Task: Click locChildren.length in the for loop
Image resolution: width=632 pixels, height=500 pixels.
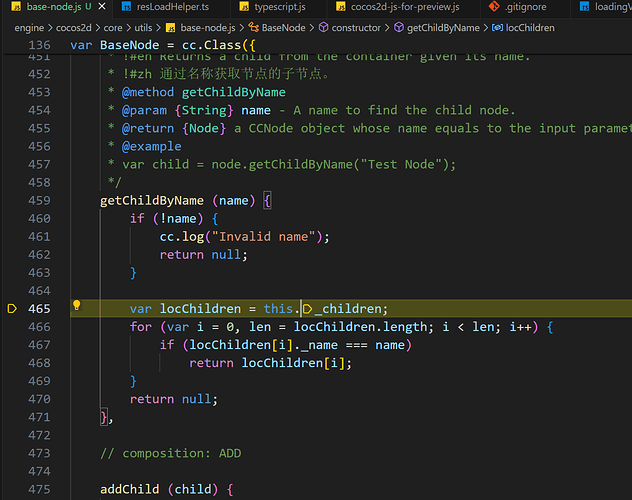Action: click(x=360, y=327)
